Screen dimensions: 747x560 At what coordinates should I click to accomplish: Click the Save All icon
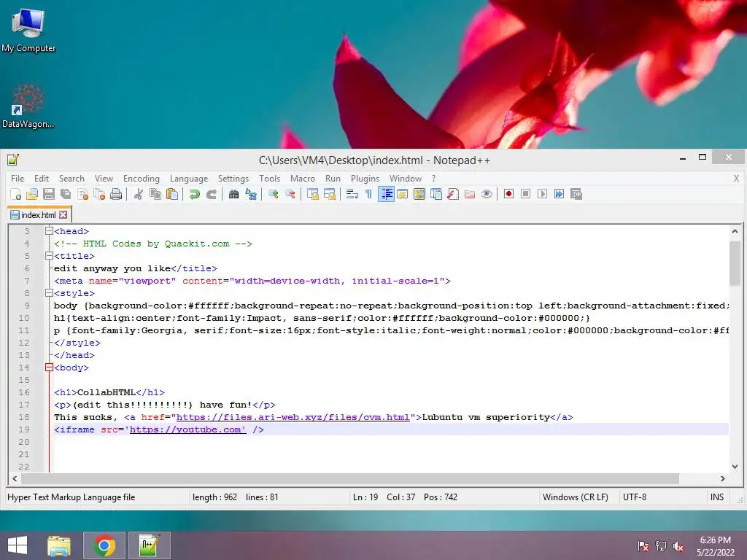(x=65, y=194)
